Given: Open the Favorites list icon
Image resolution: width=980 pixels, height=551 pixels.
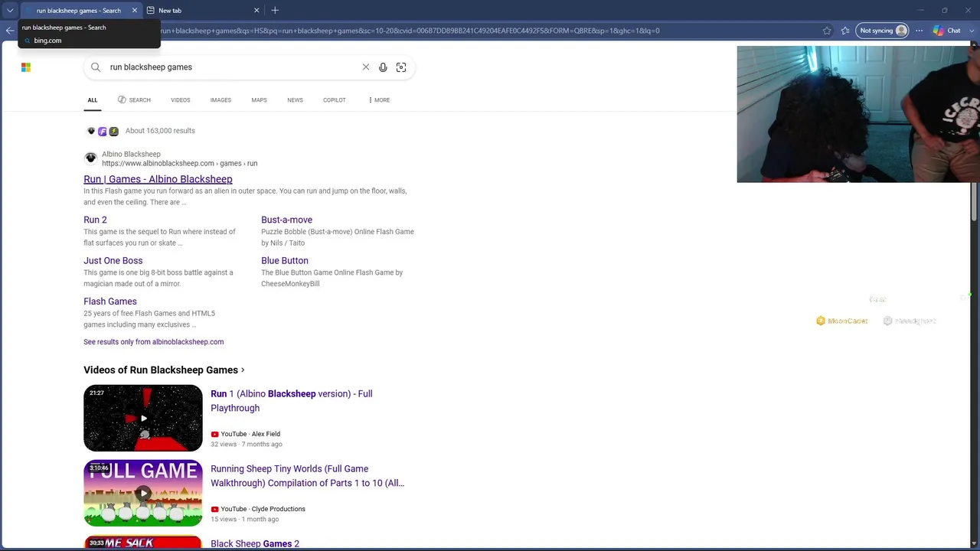Looking at the screenshot, I should click(845, 31).
